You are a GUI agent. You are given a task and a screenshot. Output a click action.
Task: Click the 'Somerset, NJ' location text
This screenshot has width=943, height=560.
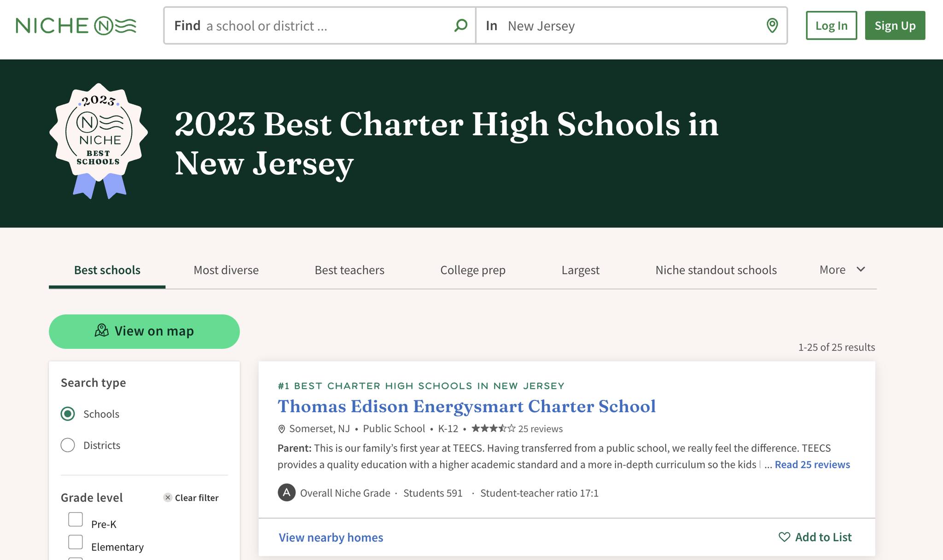(x=320, y=429)
